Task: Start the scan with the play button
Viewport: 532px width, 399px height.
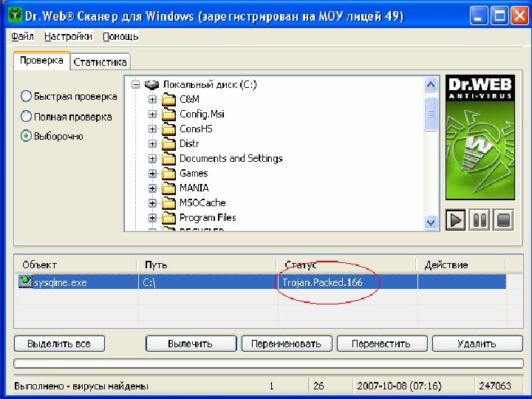Action: pyautogui.click(x=455, y=220)
